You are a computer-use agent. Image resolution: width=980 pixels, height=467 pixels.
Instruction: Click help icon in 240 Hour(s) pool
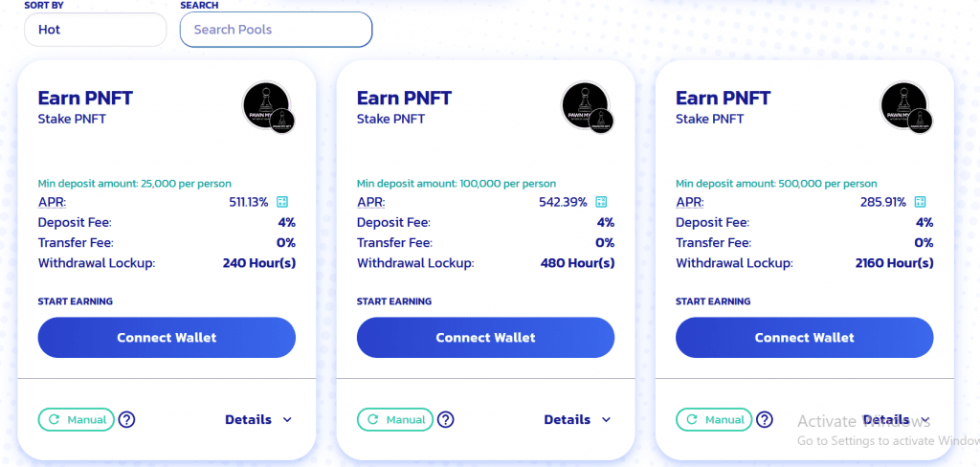[x=127, y=419]
